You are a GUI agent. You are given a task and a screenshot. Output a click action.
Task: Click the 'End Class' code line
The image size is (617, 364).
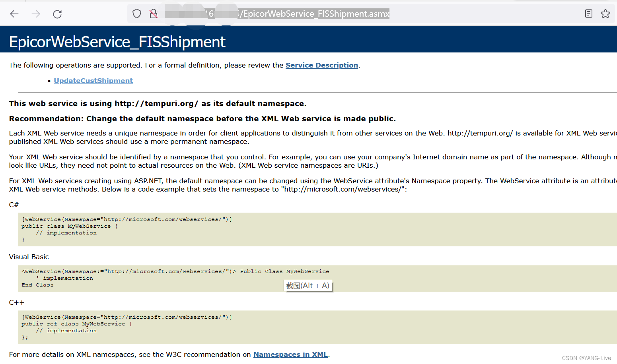click(37, 285)
